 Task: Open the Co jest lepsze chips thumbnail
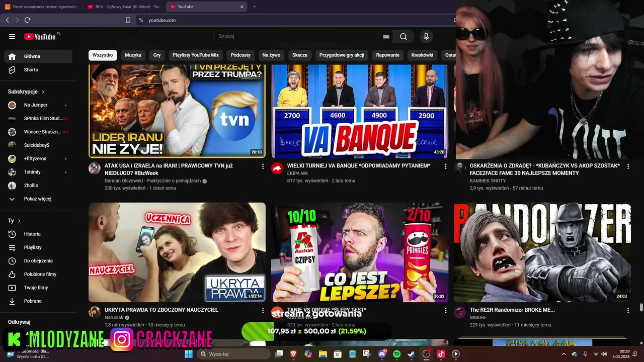[x=360, y=252]
